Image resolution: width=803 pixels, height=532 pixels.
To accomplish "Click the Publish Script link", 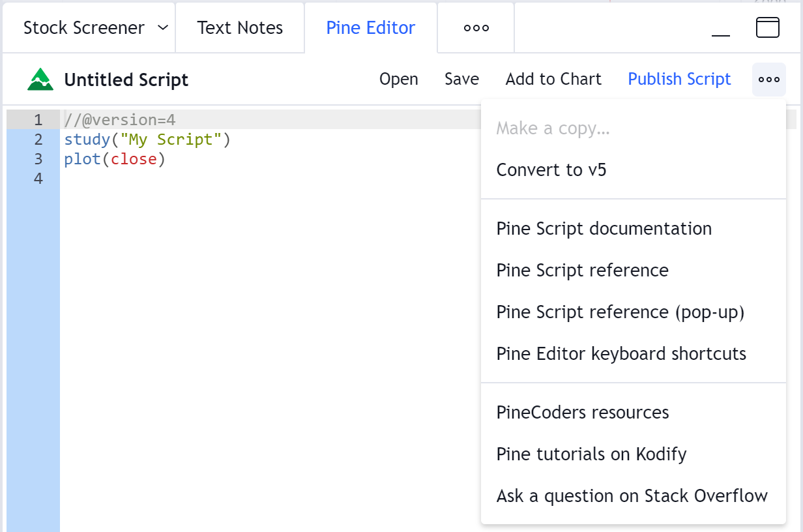I will click(679, 80).
